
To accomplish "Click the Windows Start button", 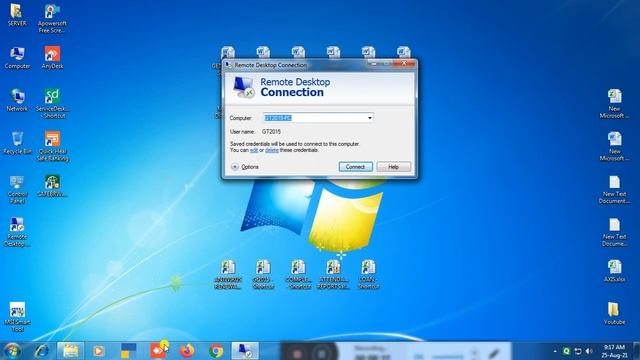I will pyautogui.click(x=12, y=351).
